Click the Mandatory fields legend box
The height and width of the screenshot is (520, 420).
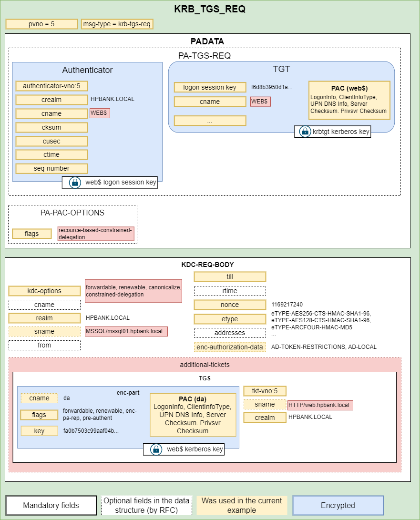tap(51, 505)
